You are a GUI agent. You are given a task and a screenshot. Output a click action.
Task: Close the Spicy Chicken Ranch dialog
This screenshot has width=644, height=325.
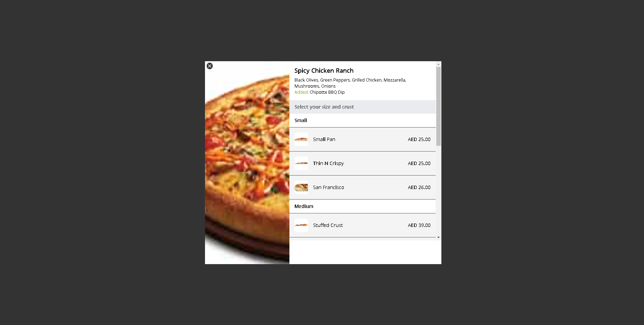[210, 66]
